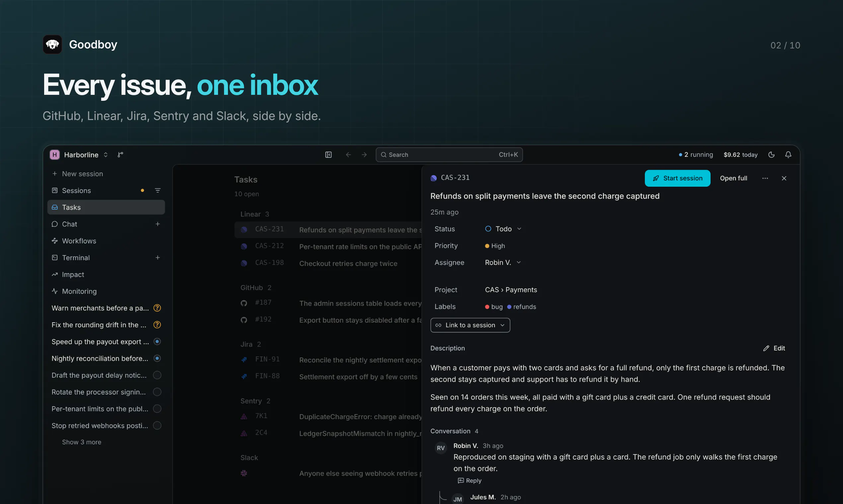The image size is (843, 504).
Task: Click the Open full button
Action: (733, 178)
